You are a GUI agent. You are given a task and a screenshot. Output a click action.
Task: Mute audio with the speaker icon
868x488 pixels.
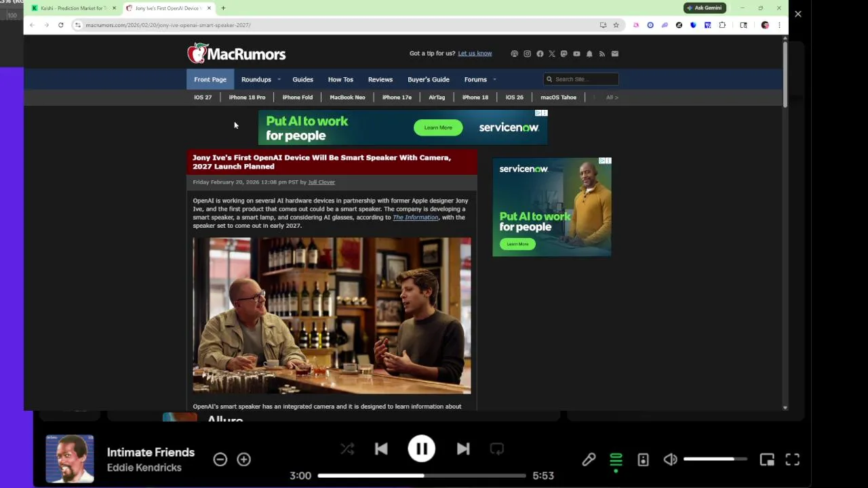(670, 460)
